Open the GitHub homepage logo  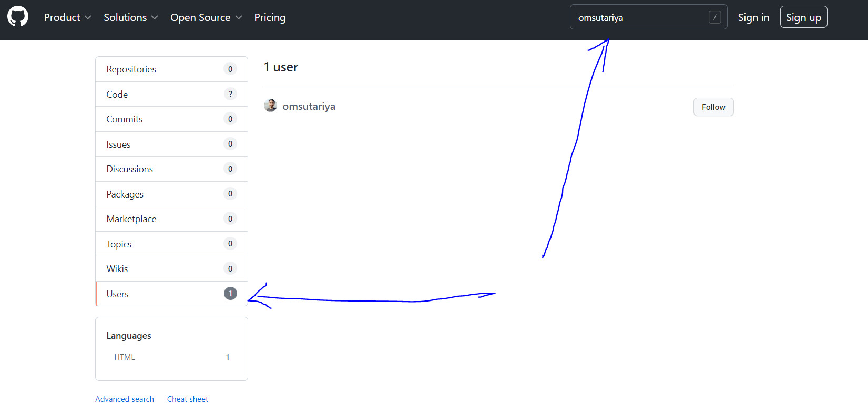pyautogui.click(x=18, y=17)
